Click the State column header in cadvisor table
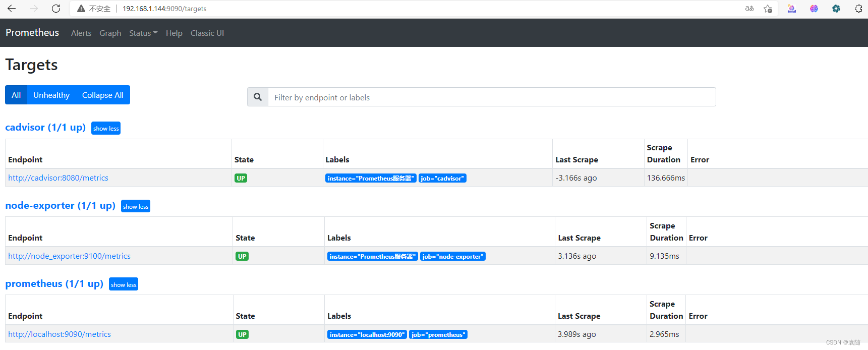 point(244,159)
